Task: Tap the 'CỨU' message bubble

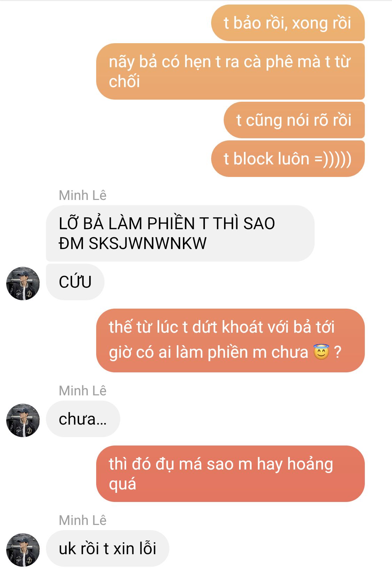Action: tap(75, 282)
